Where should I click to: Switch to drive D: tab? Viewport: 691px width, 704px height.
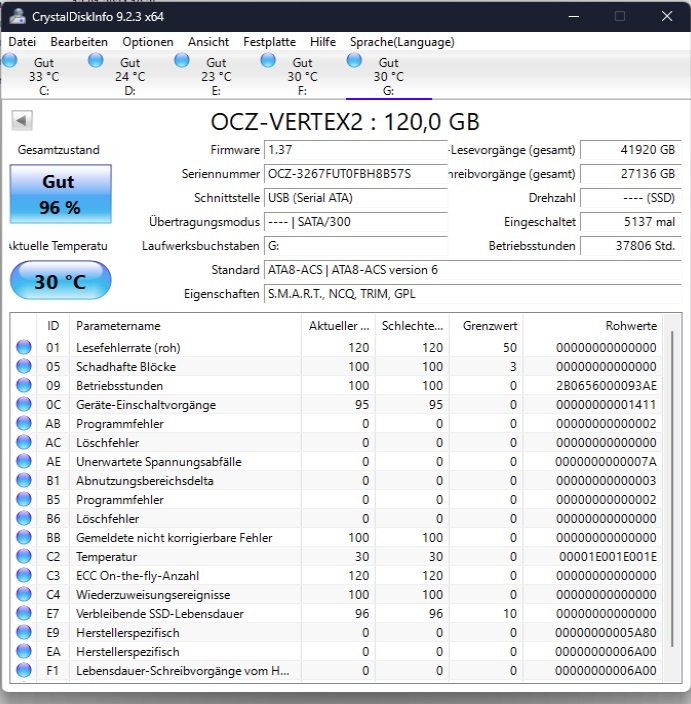coord(130,75)
